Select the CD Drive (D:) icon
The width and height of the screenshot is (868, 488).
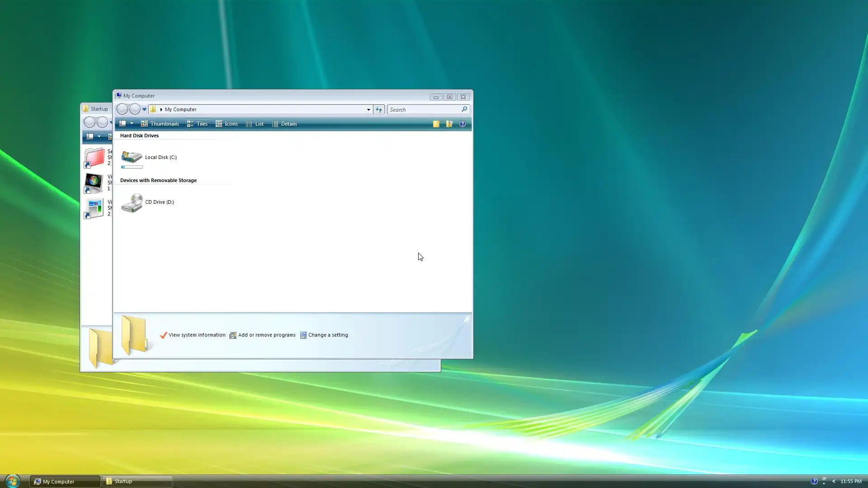[132, 202]
